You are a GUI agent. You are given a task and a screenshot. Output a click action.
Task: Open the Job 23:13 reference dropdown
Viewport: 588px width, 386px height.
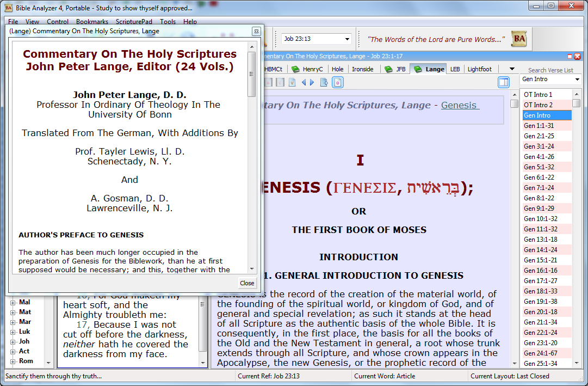(347, 39)
